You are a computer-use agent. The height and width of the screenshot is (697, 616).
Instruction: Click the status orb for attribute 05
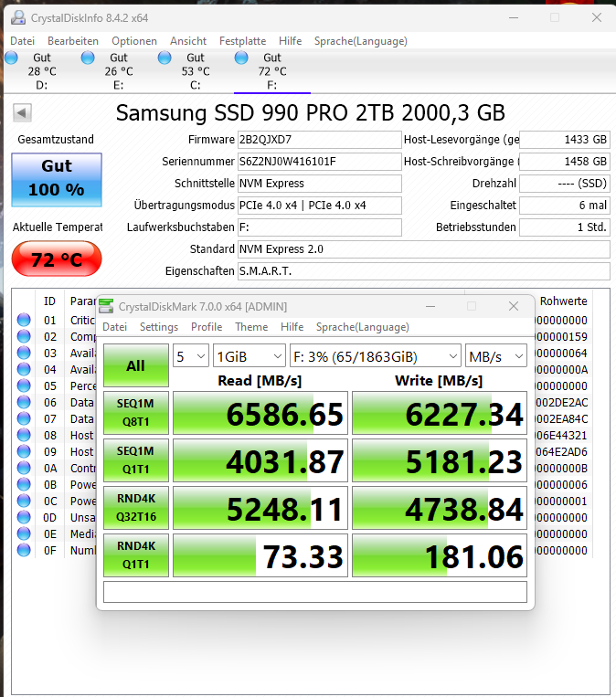coord(24,385)
